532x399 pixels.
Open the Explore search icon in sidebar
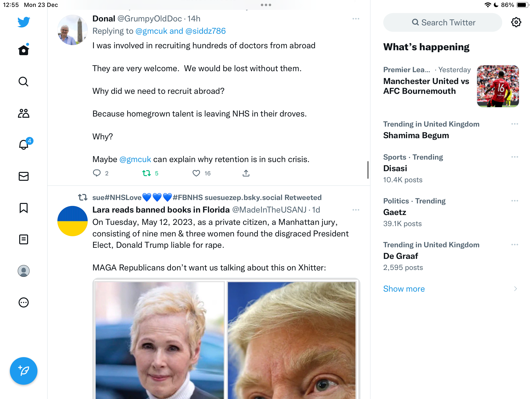(24, 82)
